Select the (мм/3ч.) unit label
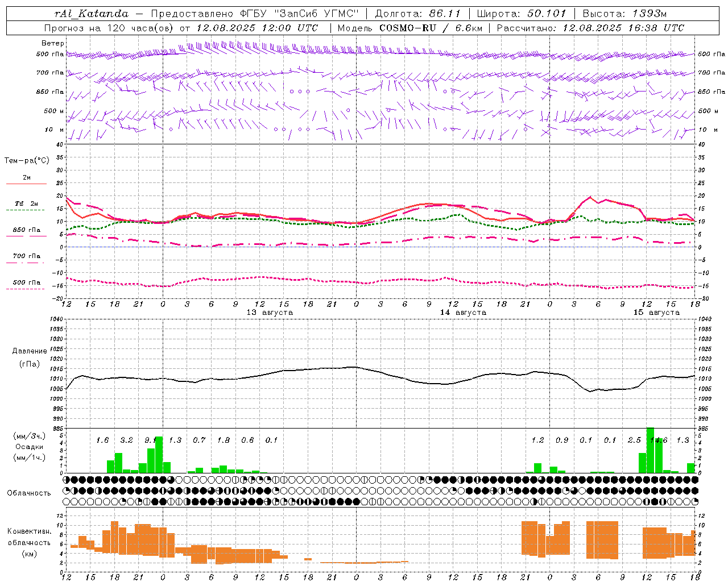Viewport: 728px width, 582px height. pyautogui.click(x=29, y=436)
